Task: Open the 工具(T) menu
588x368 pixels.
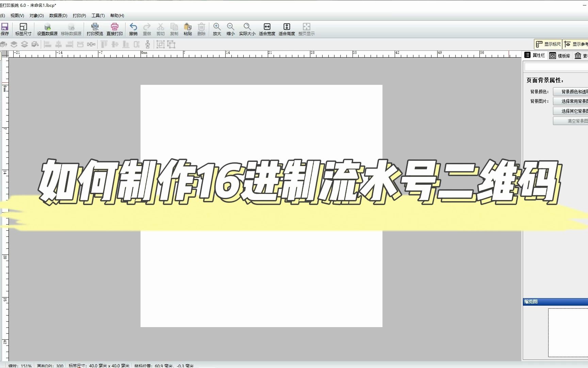Action: pos(98,16)
